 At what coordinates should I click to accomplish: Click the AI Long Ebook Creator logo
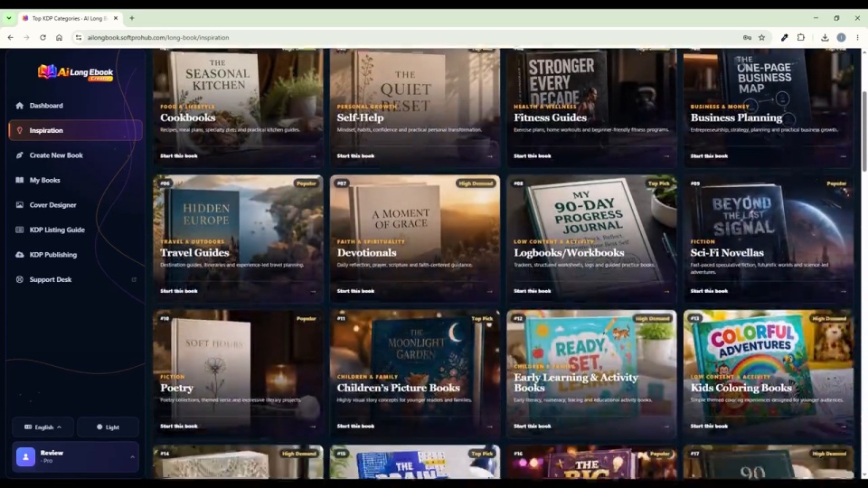(75, 72)
